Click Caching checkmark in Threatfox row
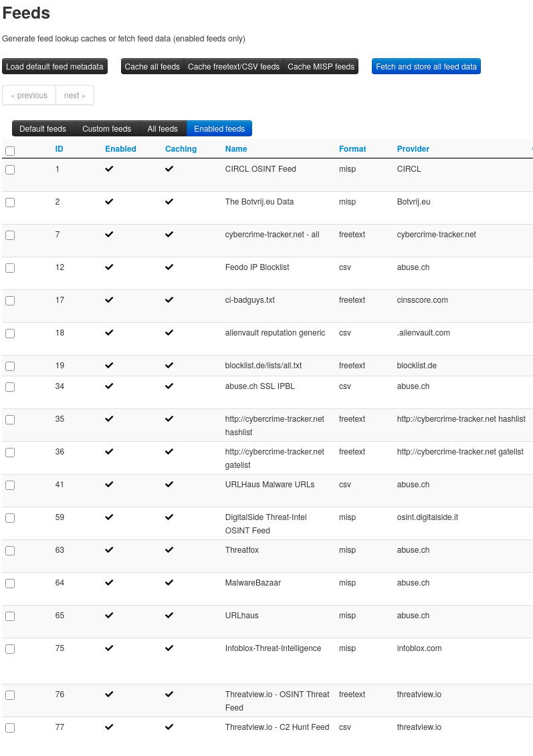 [x=169, y=550]
